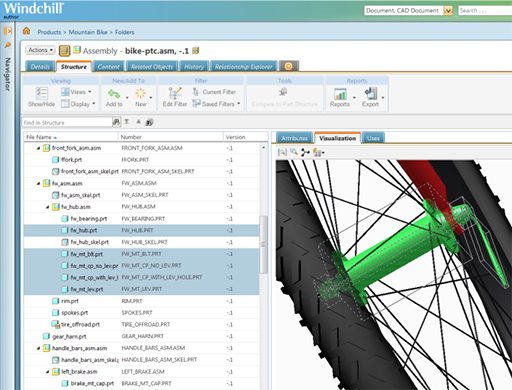Click the Compare to Part Structure icon

tap(283, 91)
